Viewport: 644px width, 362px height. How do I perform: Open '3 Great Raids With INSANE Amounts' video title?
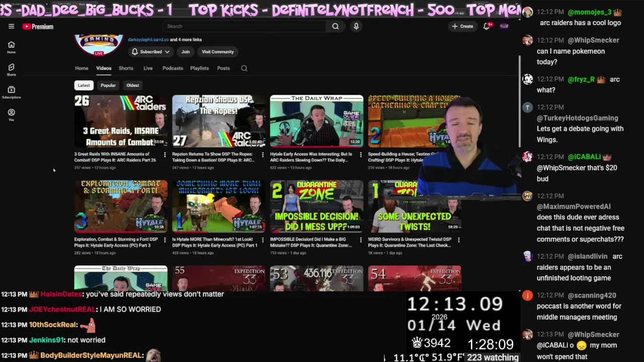coord(115,157)
